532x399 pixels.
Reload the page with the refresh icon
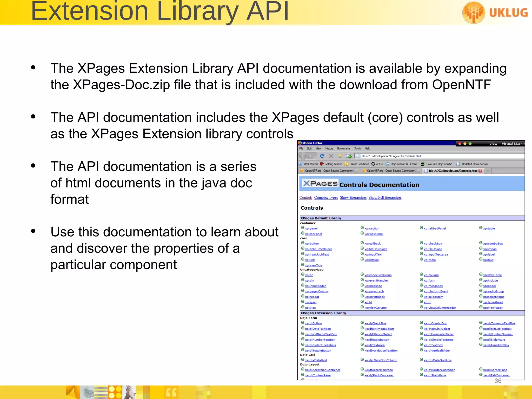pyautogui.click(x=322, y=156)
